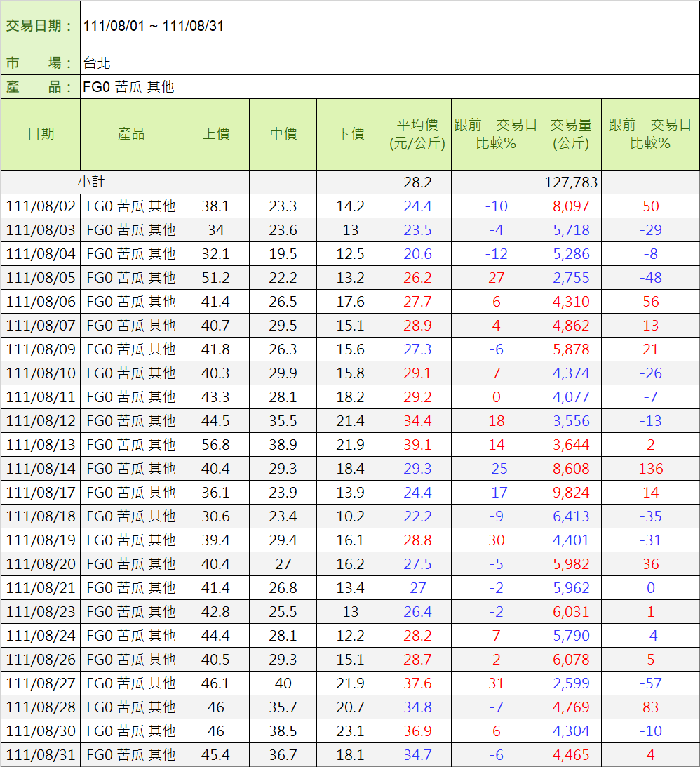
Task: Select the 中價 column header
Action: (x=283, y=134)
